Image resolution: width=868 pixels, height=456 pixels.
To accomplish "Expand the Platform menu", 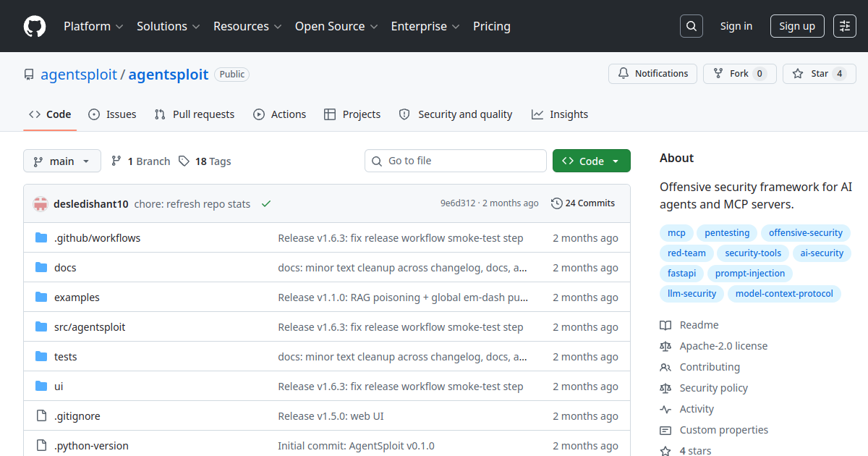I will 93,26.
